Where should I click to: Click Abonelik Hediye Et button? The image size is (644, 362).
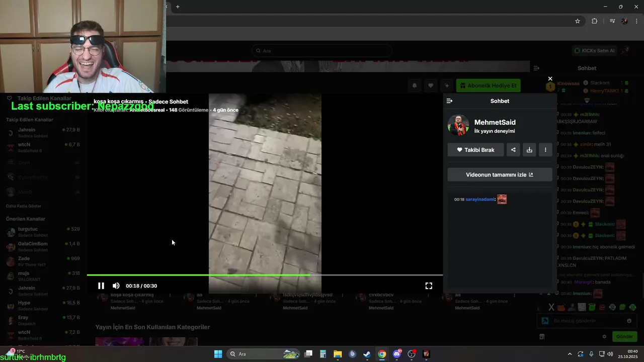488,85
